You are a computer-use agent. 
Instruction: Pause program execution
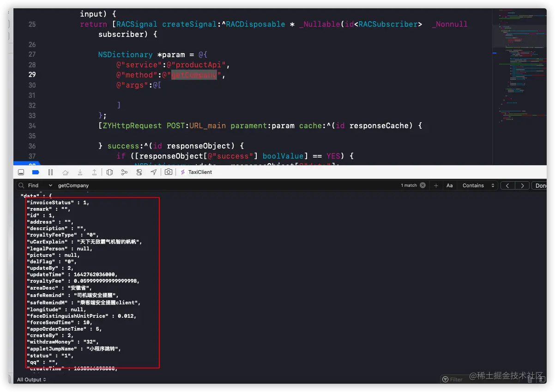(50, 172)
